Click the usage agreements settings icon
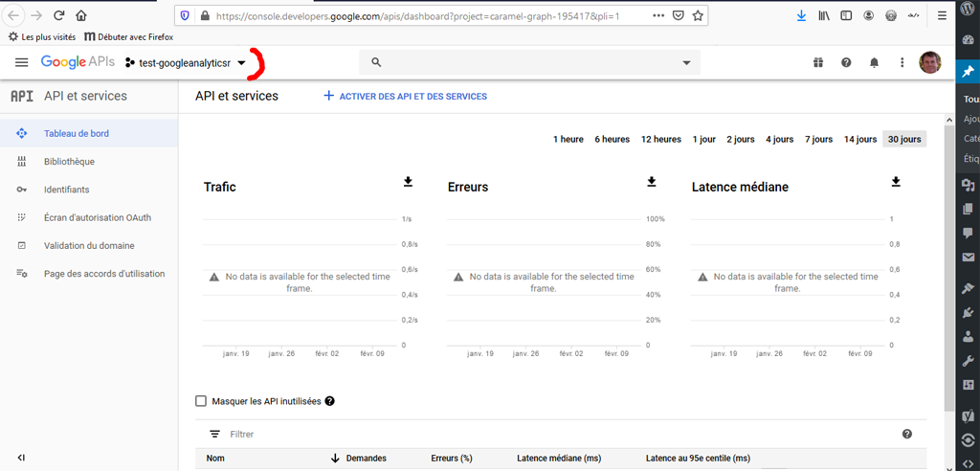The image size is (980, 471). 21,274
